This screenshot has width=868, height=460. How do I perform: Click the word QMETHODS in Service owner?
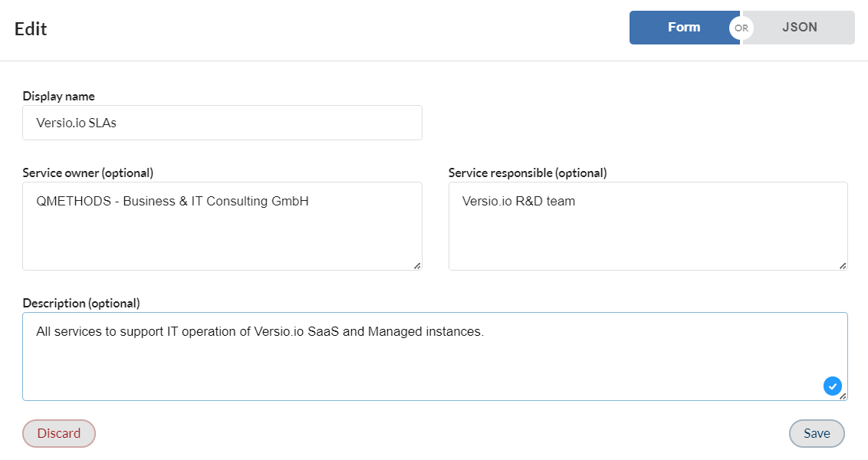coord(74,201)
